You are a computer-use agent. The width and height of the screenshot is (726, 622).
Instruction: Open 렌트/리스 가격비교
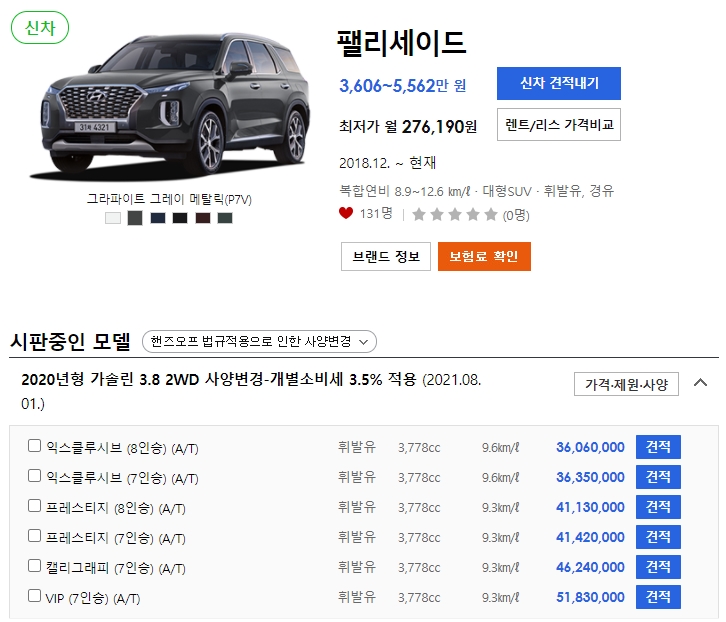pyautogui.click(x=559, y=125)
